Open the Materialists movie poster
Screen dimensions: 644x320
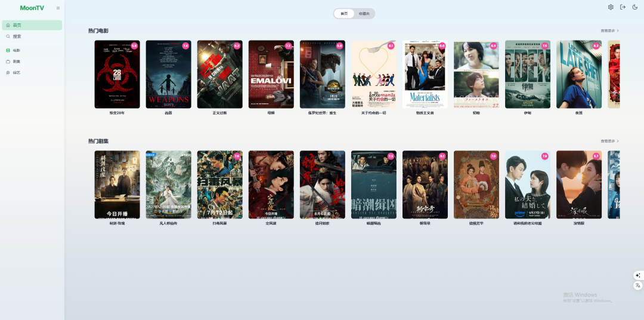pyautogui.click(x=425, y=75)
